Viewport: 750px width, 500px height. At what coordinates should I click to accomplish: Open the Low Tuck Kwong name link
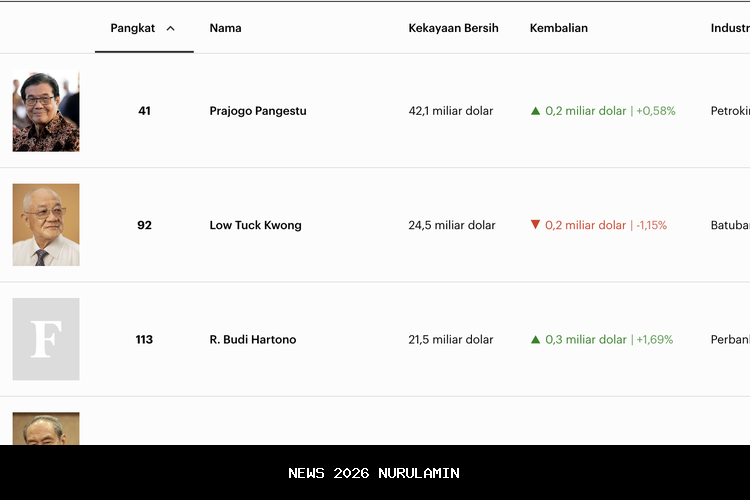point(255,225)
